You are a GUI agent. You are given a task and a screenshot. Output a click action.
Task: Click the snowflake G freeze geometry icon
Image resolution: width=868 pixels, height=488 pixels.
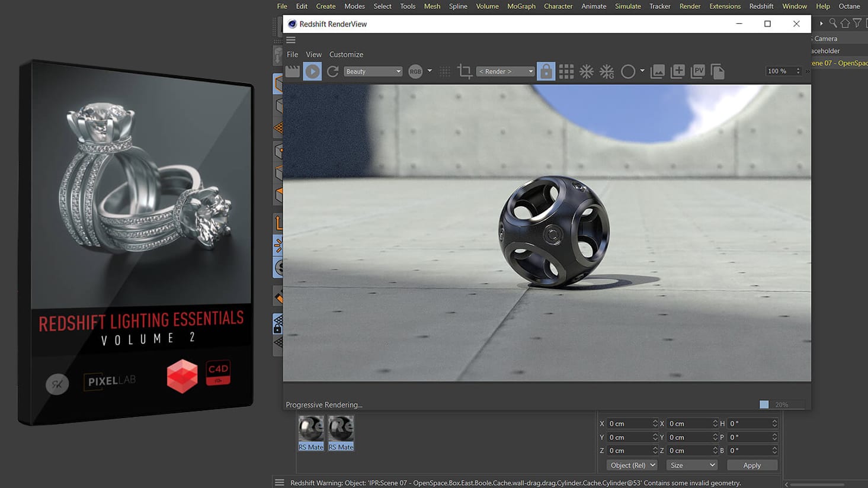pos(607,72)
